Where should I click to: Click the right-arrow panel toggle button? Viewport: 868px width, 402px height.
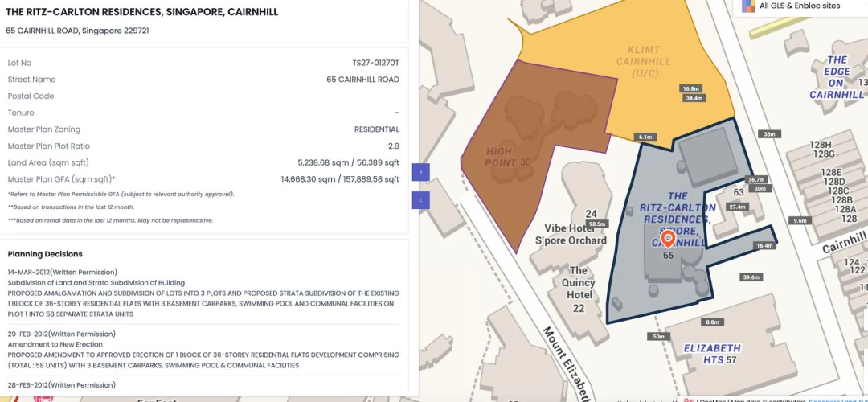[421, 172]
